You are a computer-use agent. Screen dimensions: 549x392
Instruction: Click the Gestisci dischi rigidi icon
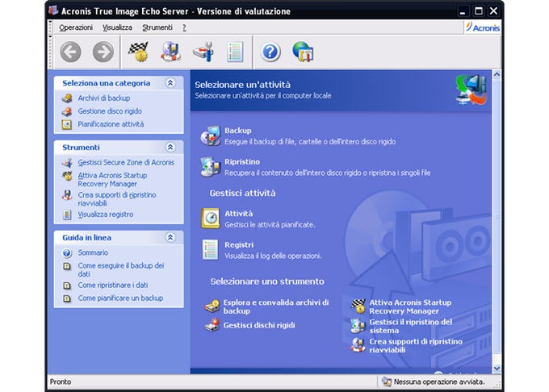(x=212, y=325)
